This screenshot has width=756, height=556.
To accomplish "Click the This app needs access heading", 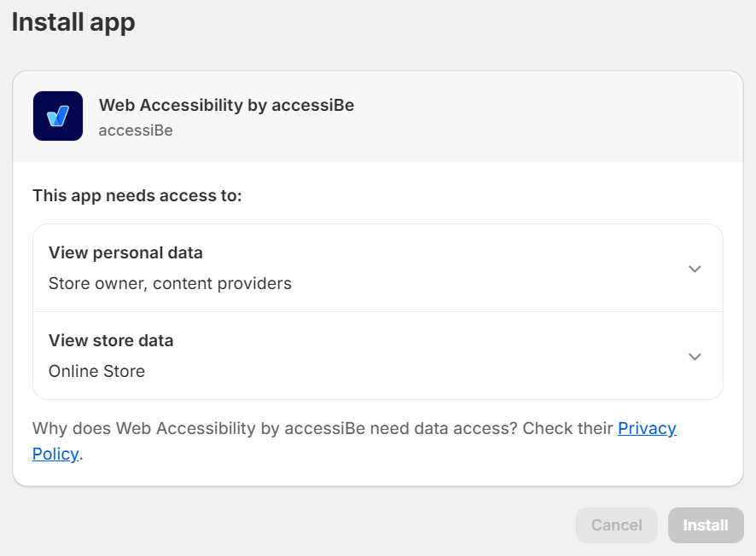I will [x=137, y=195].
